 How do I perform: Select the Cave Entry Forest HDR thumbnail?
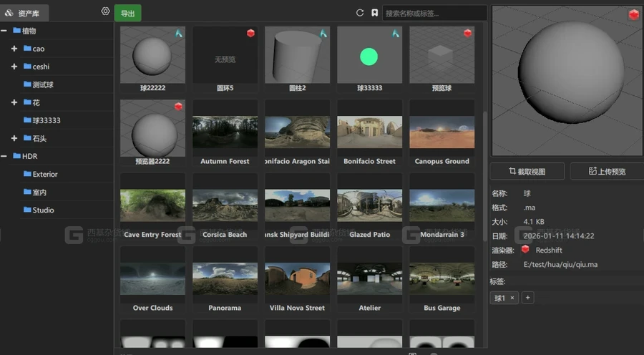pyautogui.click(x=153, y=205)
